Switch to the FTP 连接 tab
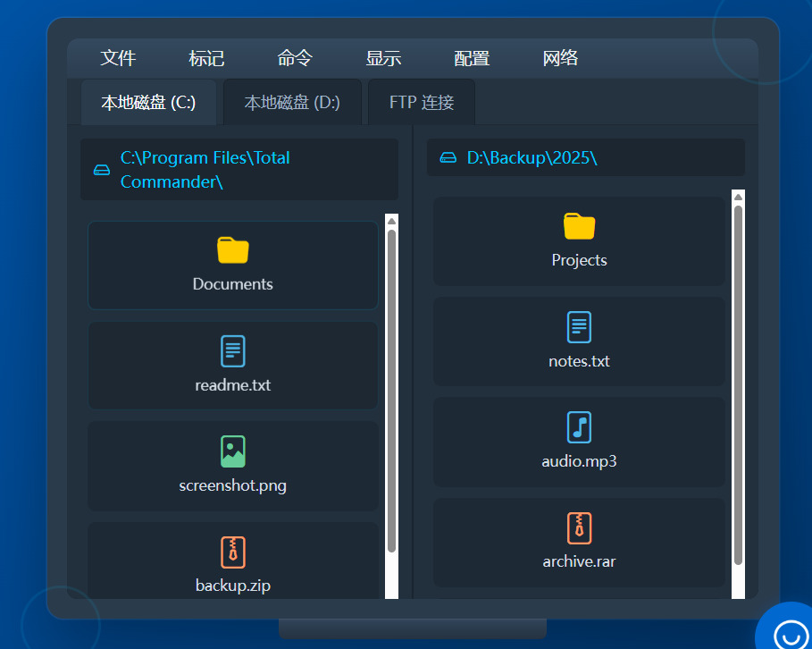The width and height of the screenshot is (812, 649). point(422,103)
